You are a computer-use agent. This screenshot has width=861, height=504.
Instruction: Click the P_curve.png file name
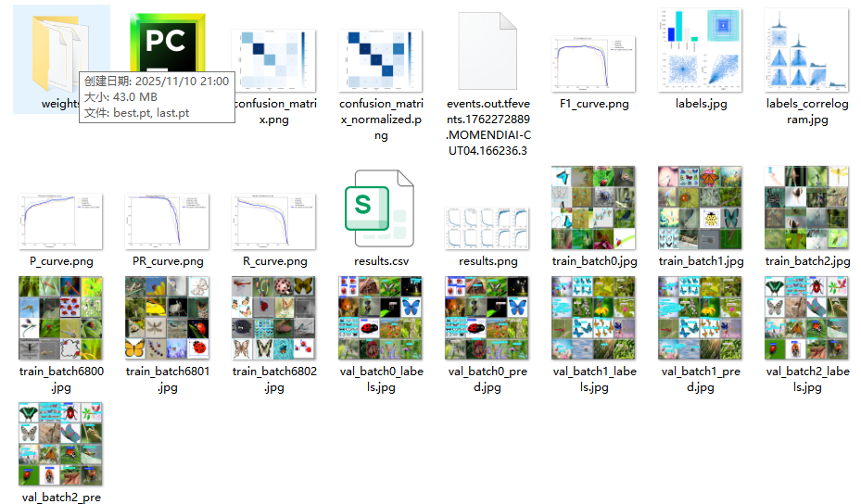[x=61, y=261]
